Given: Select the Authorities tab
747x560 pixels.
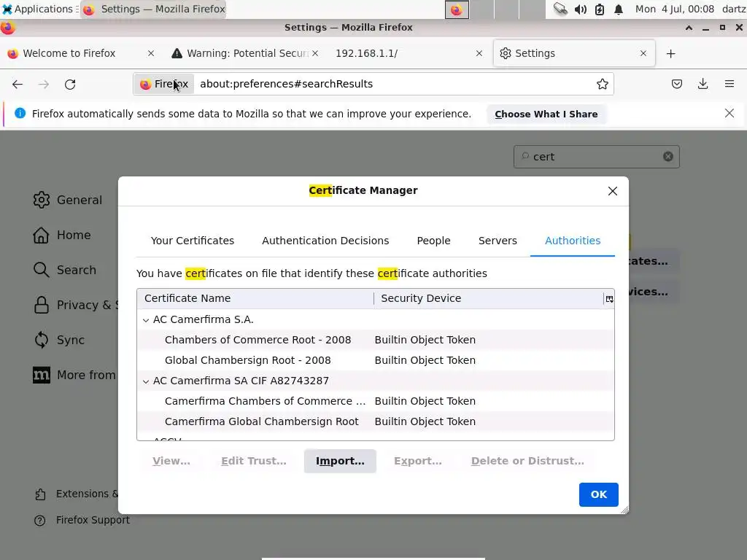Looking at the screenshot, I should point(572,241).
